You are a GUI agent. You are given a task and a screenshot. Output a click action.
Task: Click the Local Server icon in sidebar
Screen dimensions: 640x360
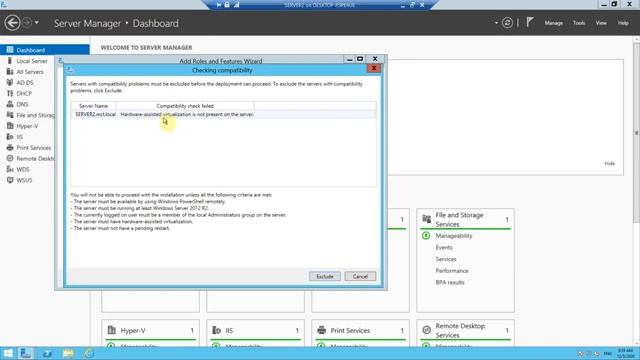tap(10, 61)
